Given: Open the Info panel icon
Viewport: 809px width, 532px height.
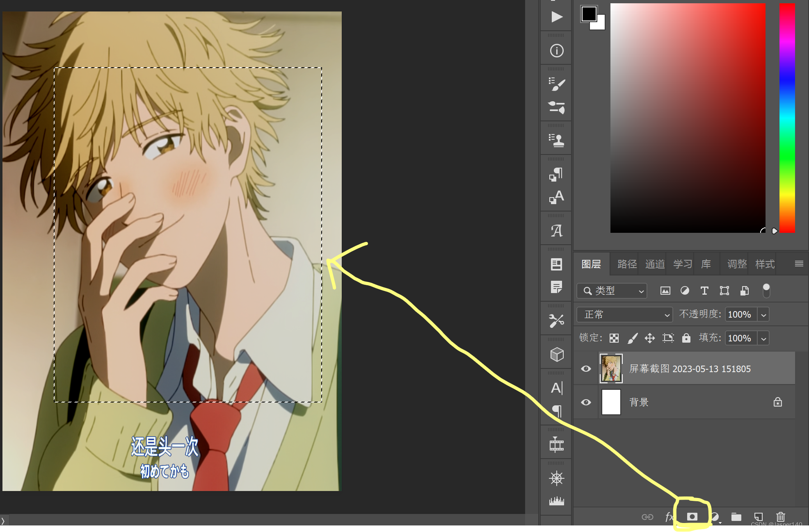Looking at the screenshot, I should (557, 51).
